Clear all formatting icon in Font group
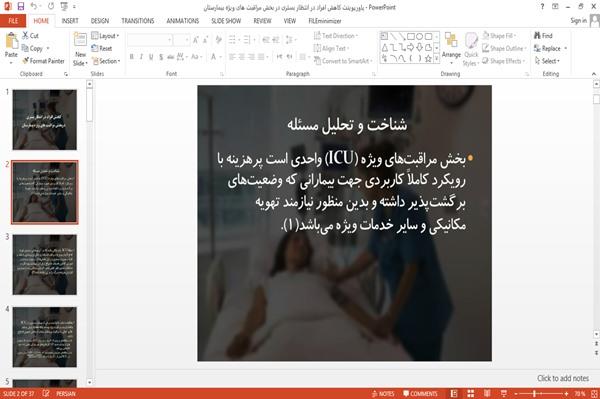Image resolution: width=600 pixels, height=399 pixels. tap(218, 39)
